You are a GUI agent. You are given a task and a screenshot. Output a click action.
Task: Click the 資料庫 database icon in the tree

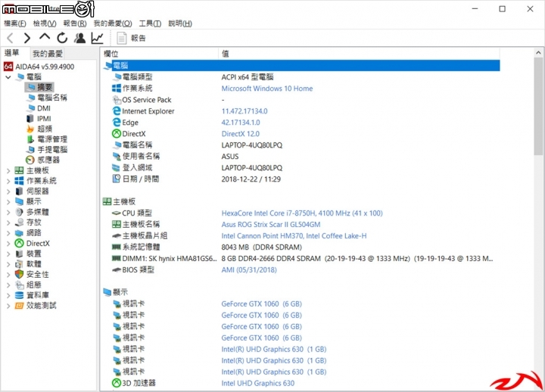pos(19,295)
